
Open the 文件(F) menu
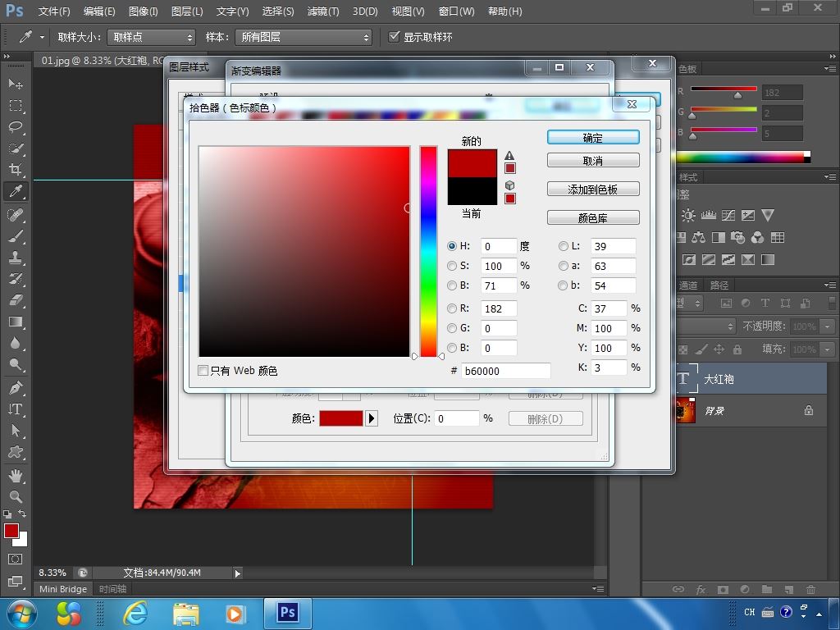coord(54,11)
